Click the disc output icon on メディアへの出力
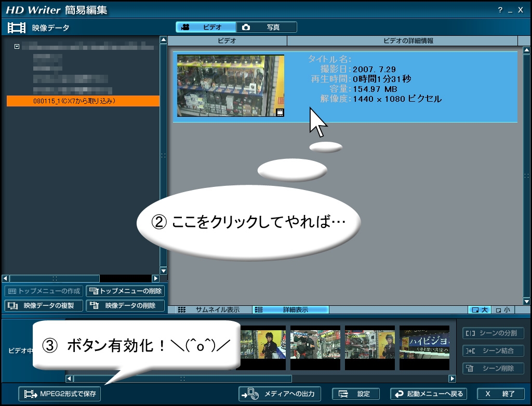This screenshot has width=532, height=406. click(x=250, y=394)
